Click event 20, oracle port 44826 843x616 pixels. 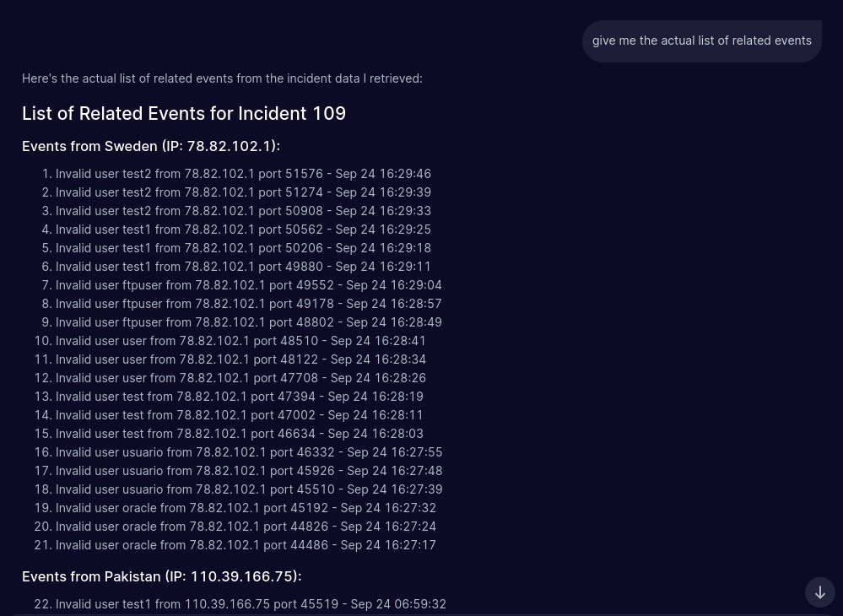(246, 527)
